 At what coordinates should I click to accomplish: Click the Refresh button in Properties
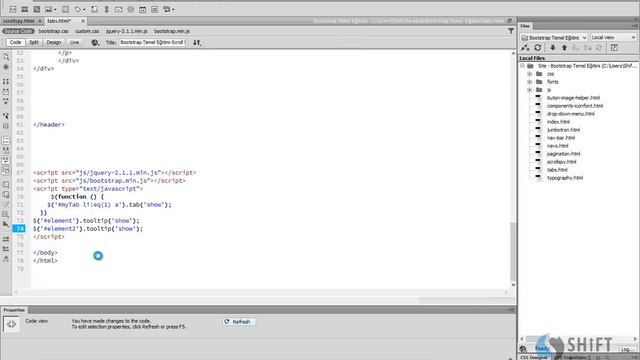click(x=239, y=322)
